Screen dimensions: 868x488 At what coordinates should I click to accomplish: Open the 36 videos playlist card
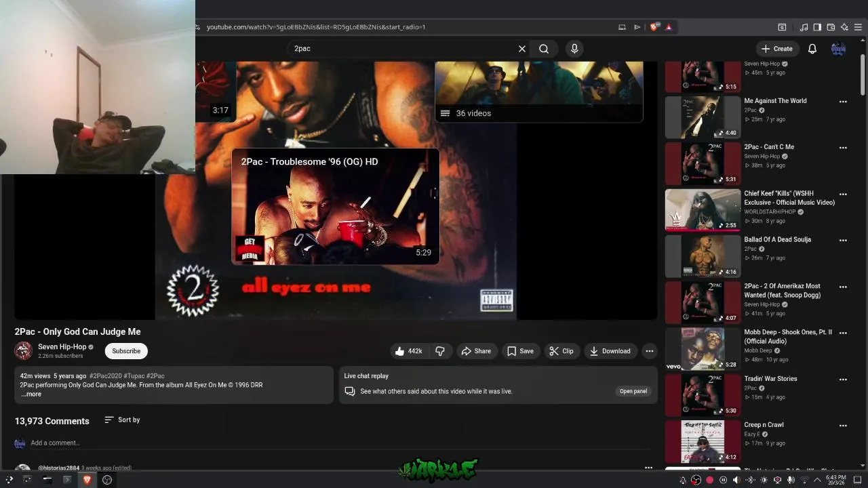click(539, 91)
